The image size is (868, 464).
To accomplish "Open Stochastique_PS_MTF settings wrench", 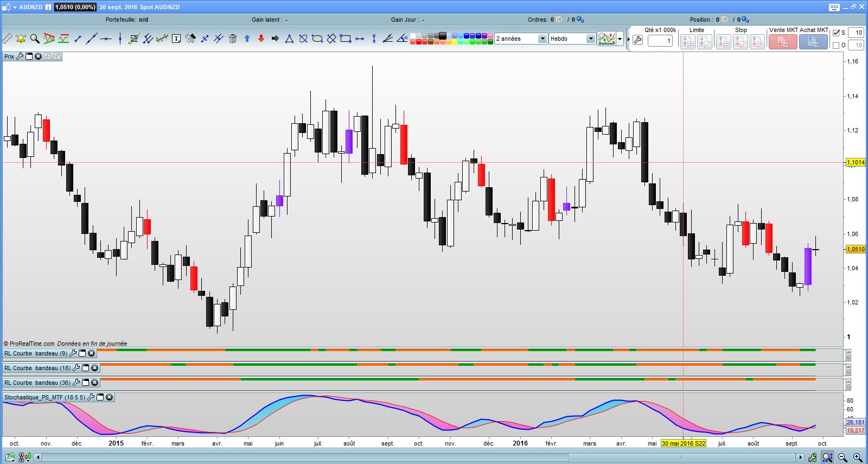I will [x=91, y=397].
